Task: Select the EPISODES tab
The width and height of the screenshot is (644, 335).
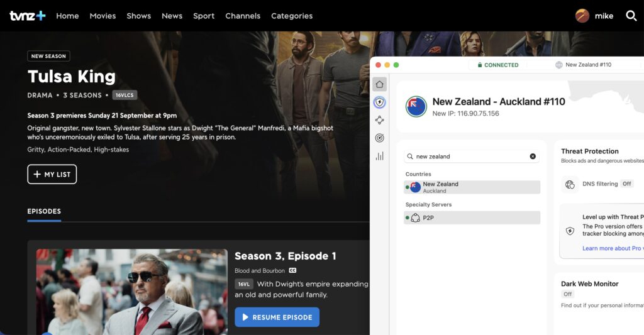Action: [44, 211]
